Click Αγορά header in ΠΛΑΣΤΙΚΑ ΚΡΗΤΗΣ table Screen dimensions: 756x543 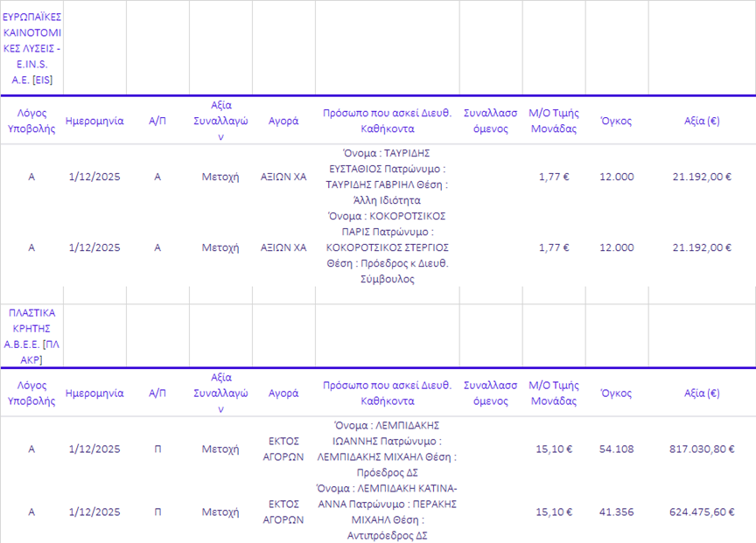click(x=283, y=393)
